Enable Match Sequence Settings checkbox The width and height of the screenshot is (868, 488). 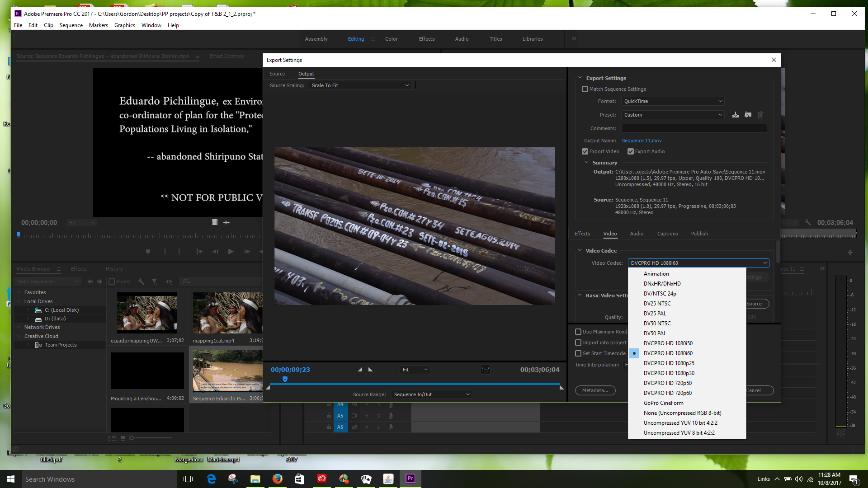585,89
